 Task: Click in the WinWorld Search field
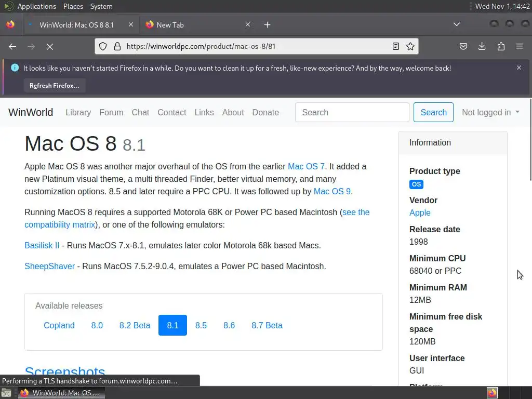click(x=352, y=112)
